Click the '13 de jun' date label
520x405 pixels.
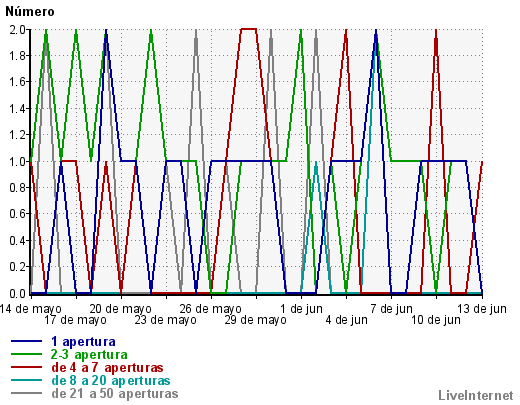tap(482, 309)
